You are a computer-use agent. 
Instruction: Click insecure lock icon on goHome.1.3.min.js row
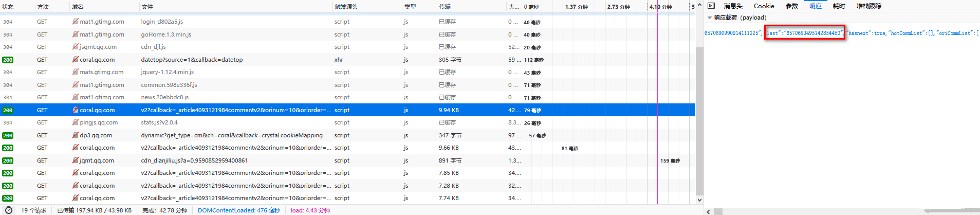pyautogui.click(x=76, y=34)
